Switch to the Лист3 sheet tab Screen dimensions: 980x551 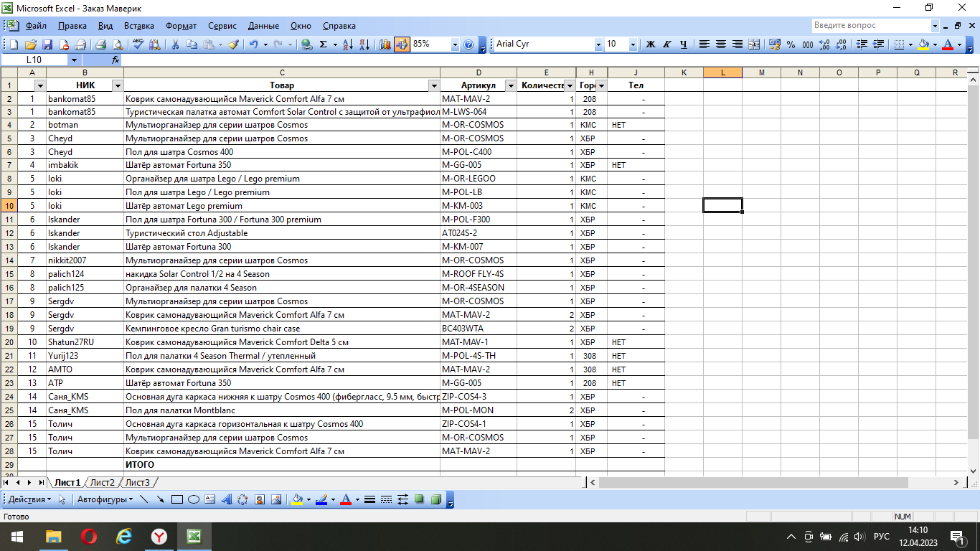[138, 483]
